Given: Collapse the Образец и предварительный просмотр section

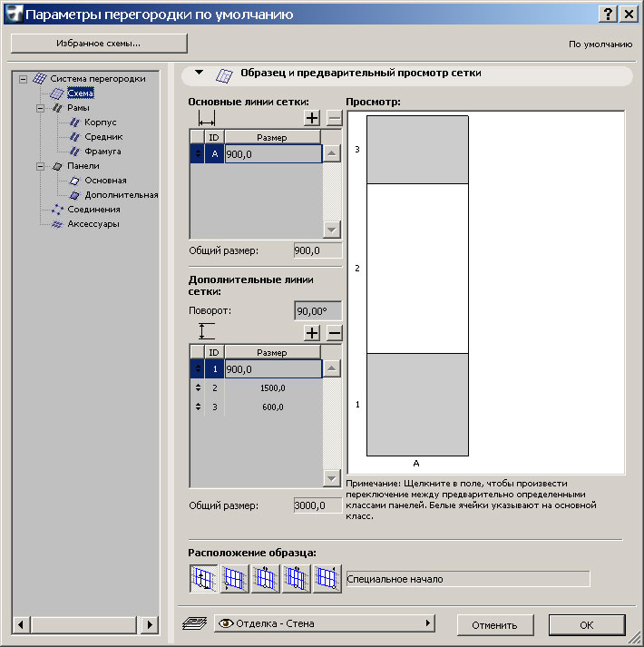Looking at the screenshot, I should 200,73.
